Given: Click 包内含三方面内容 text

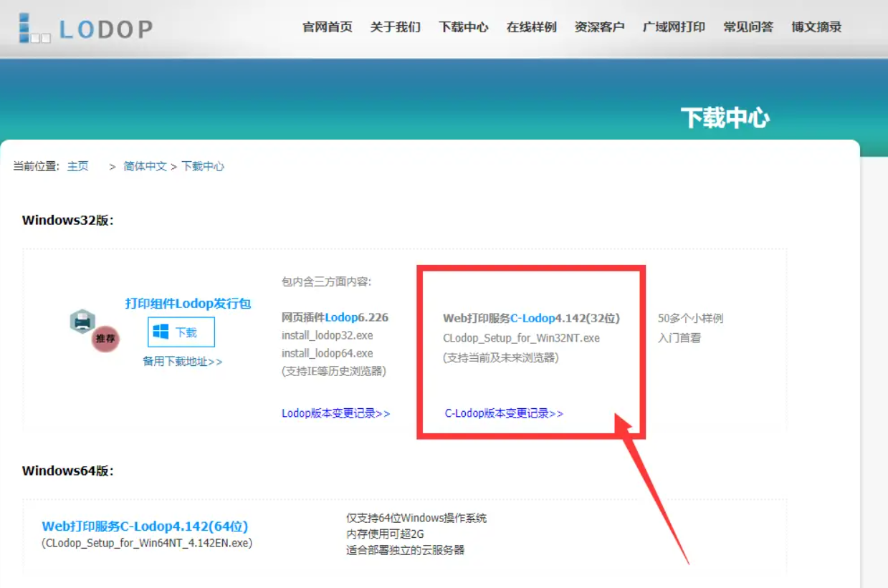Looking at the screenshot, I should [x=327, y=281].
